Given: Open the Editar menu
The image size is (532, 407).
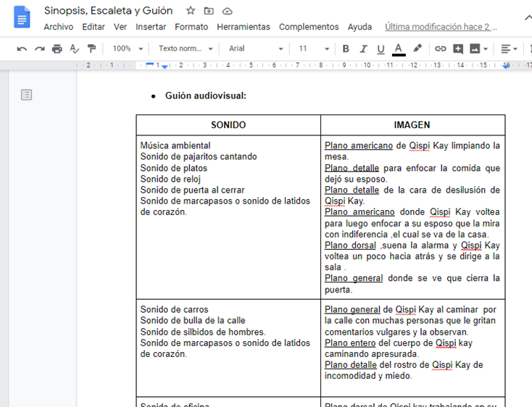Looking at the screenshot, I should [x=93, y=27].
